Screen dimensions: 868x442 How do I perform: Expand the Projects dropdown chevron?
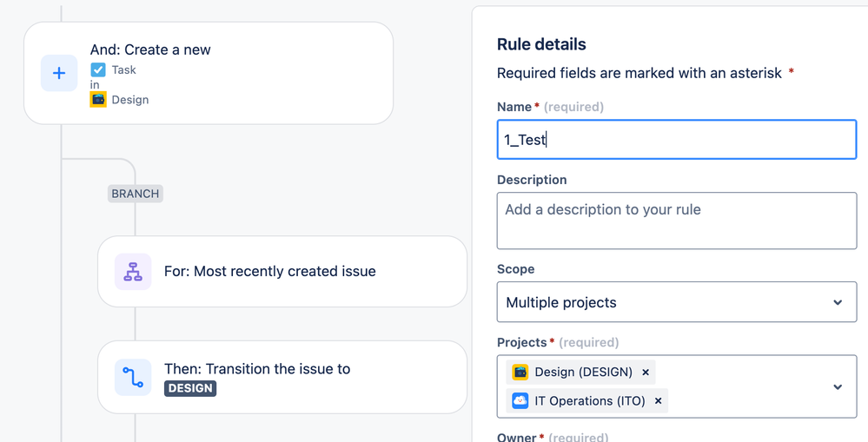pyautogui.click(x=838, y=386)
